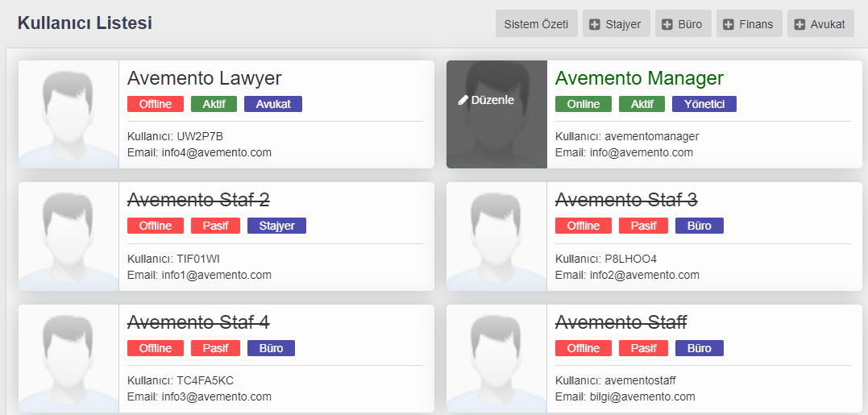Click Pasif badge on Avemento Staf 4
868x415 pixels.
(215, 348)
